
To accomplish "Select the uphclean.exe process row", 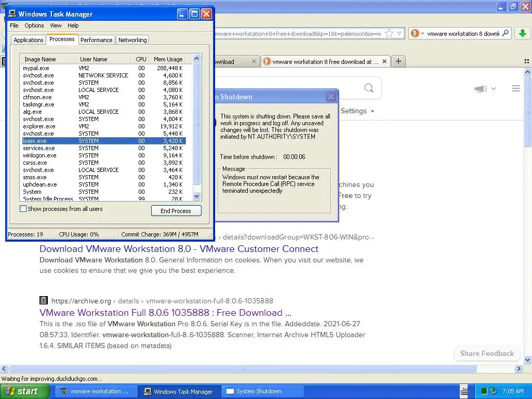I will click(x=103, y=184).
